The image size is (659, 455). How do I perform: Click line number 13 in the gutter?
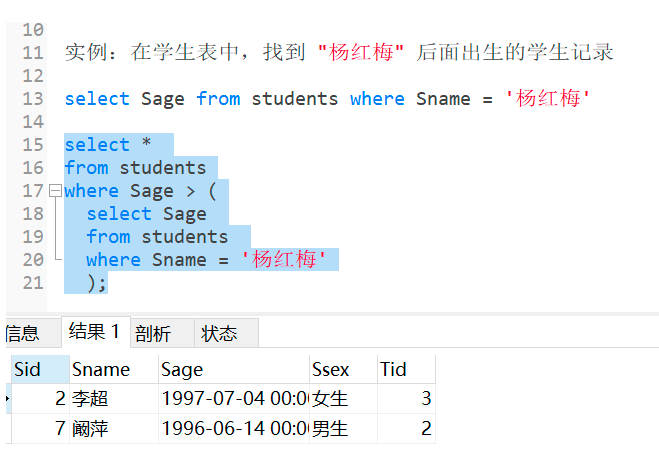pyautogui.click(x=31, y=99)
